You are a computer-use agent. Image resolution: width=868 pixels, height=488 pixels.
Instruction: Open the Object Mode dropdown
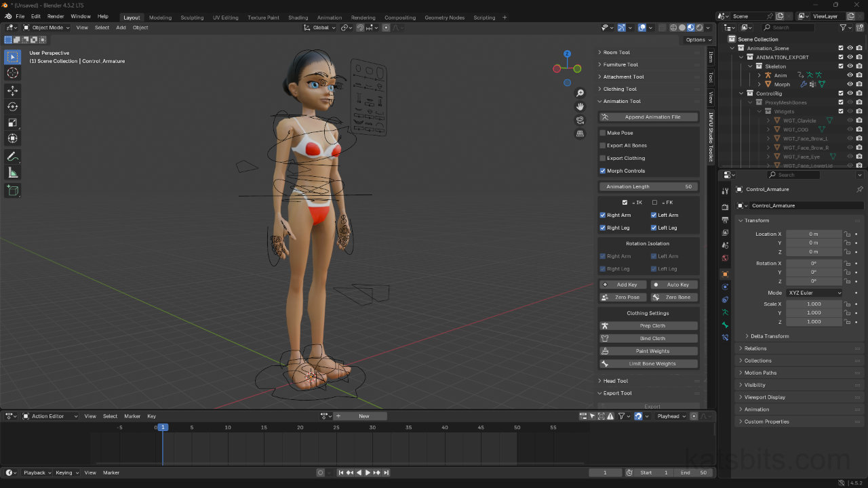(x=47, y=28)
